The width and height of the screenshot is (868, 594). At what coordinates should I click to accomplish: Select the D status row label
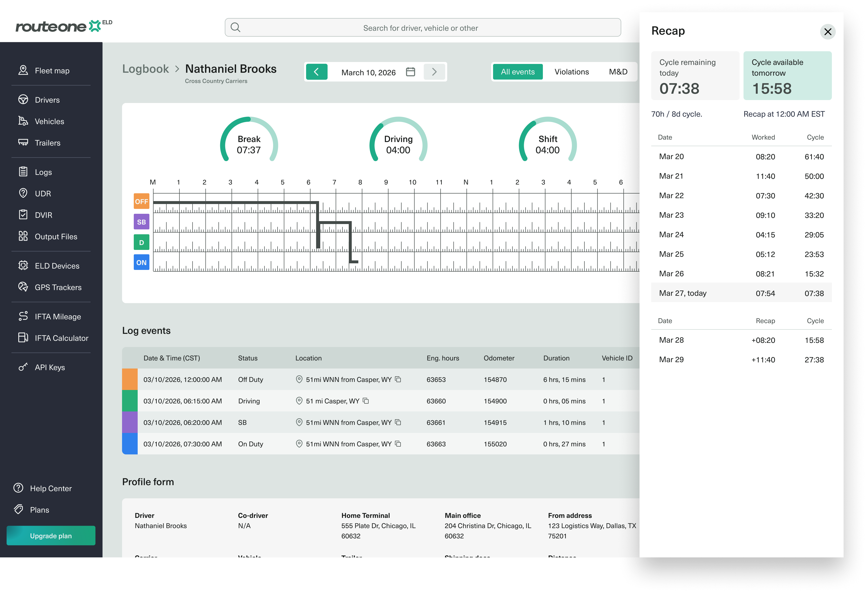tap(142, 242)
